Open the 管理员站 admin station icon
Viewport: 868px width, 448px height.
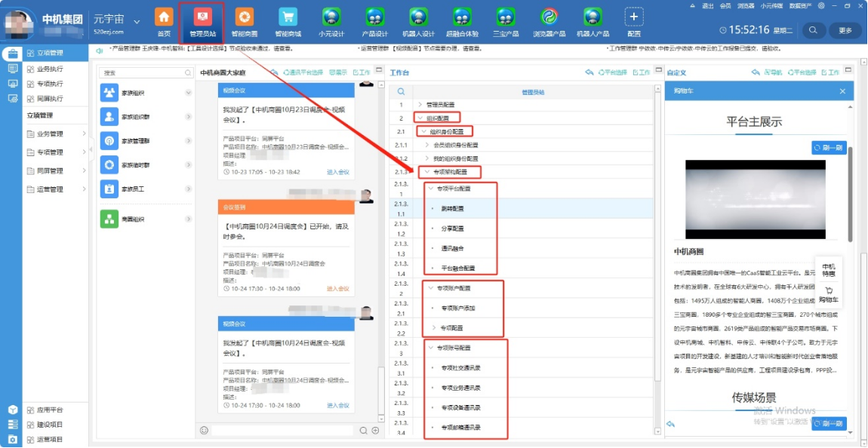pos(202,17)
